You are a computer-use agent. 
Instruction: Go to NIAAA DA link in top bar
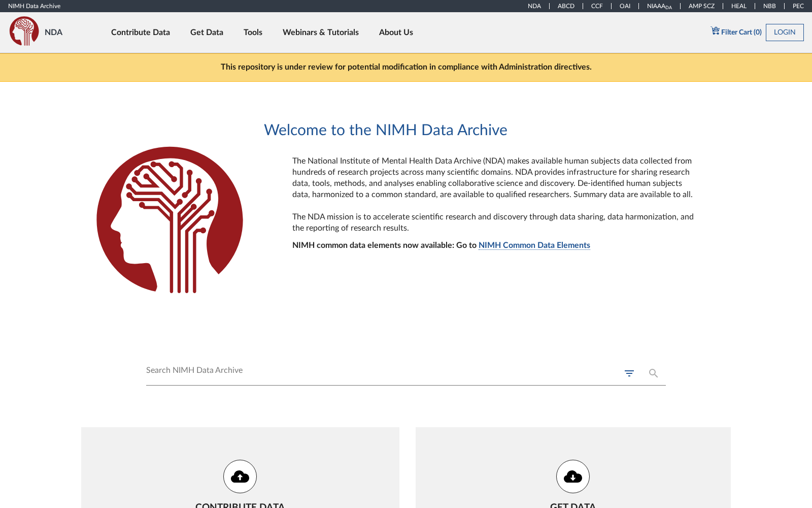click(x=659, y=6)
